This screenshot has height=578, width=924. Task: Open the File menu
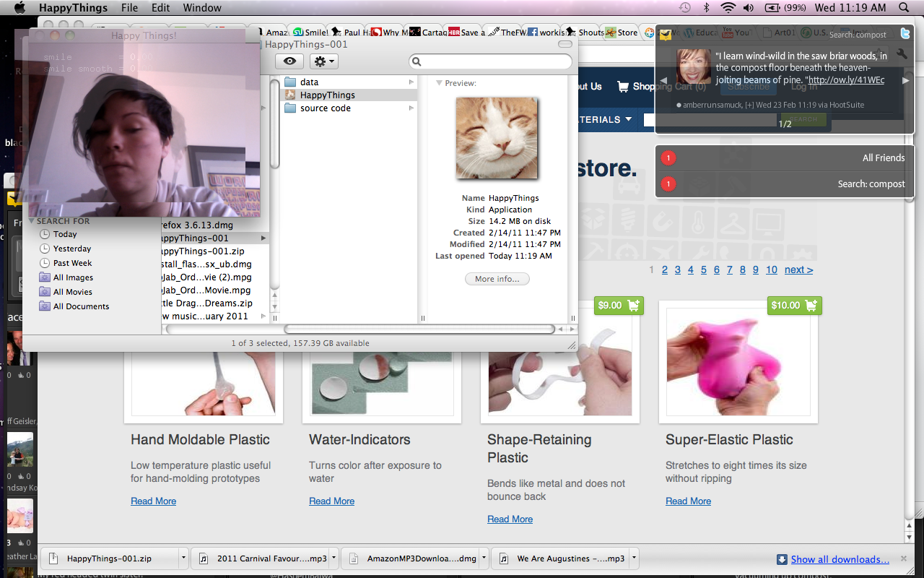pos(129,8)
